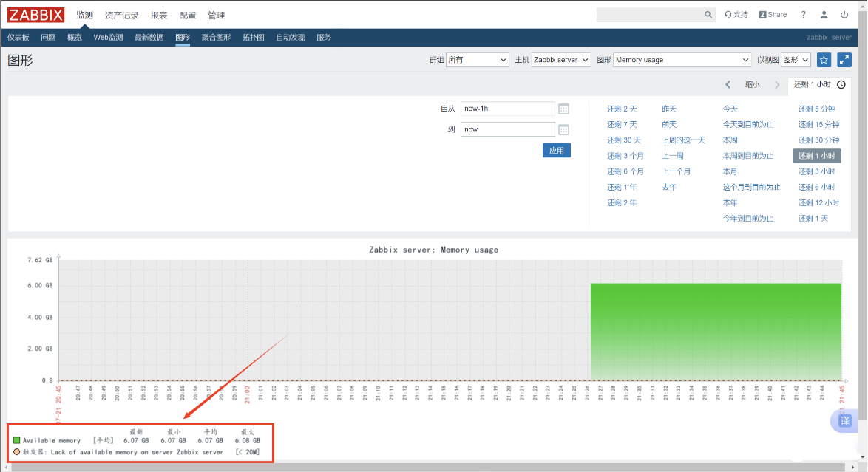The image size is (868, 472).
Task: Select 今天 time range
Action: pyautogui.click(x=730, y=109)
